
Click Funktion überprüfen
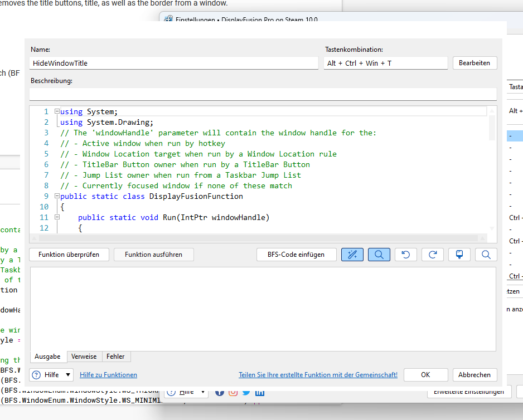tap(69, 255)
